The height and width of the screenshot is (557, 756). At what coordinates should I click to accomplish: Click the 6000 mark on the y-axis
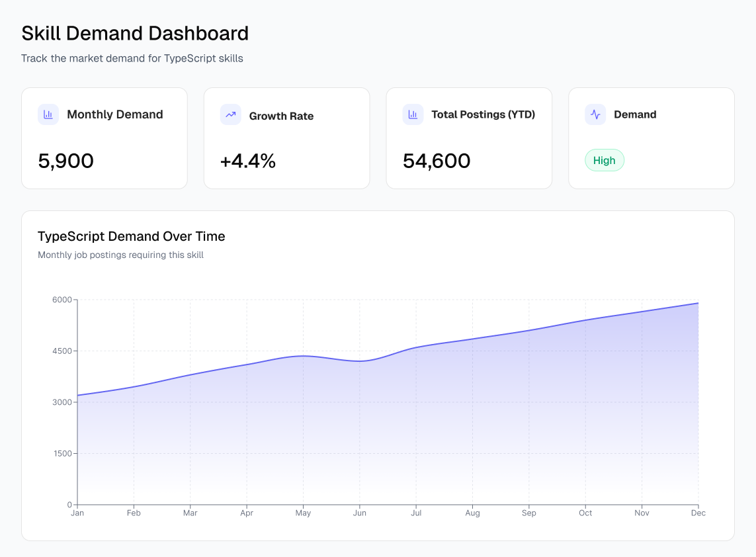tap(63, 299)
